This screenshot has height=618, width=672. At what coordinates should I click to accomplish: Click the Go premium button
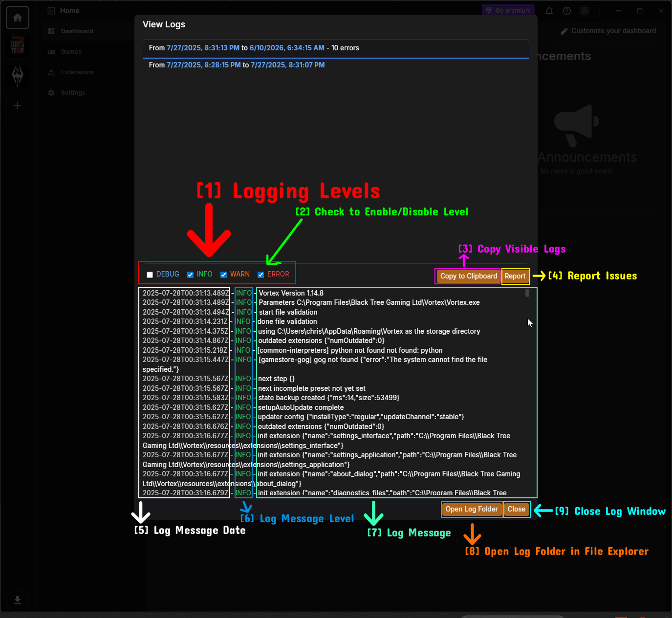tap(508, 11)
